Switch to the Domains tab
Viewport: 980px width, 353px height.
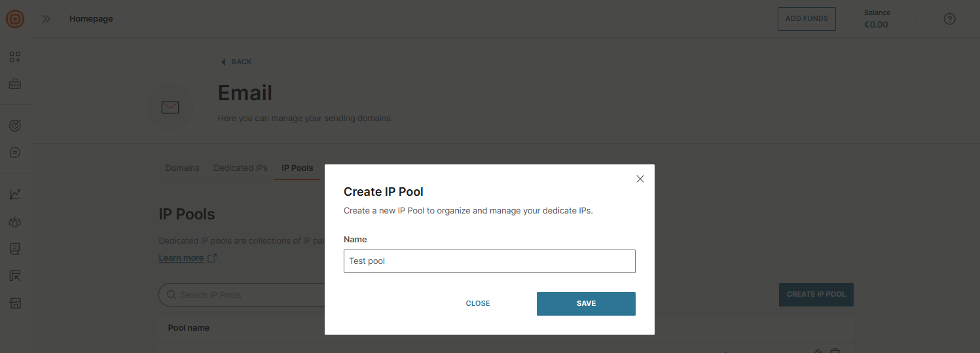[182, 168]
